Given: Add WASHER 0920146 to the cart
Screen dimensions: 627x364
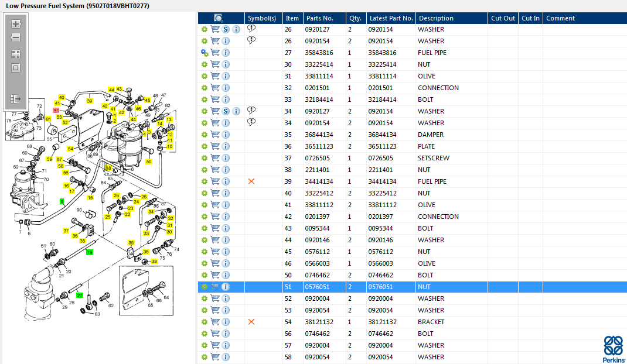Looking at the screenshot, I should tap(215, 240).
